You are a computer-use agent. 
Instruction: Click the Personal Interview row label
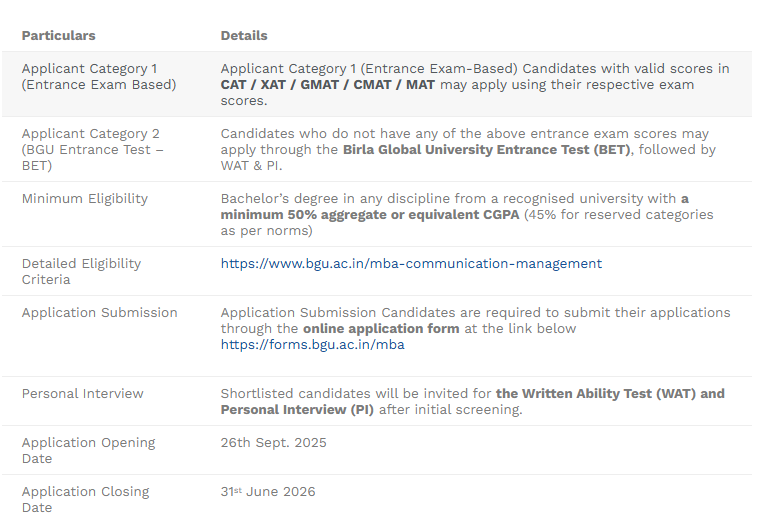[82, 394]
